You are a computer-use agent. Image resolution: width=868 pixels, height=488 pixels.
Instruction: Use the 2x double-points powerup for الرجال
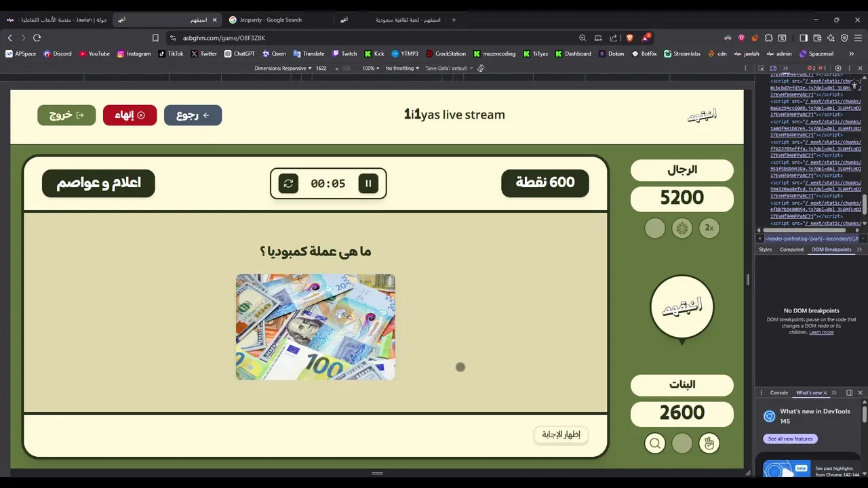(709, 228)
